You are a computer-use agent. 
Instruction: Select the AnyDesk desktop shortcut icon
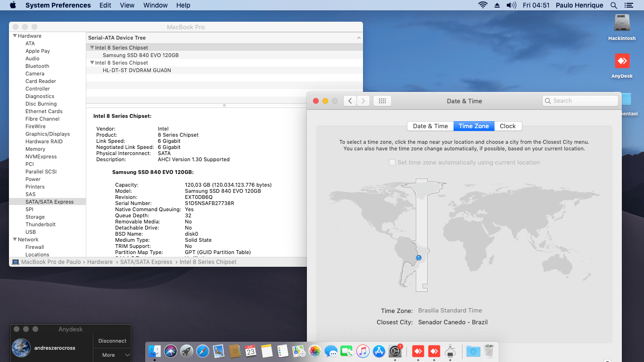pos(622,61)
